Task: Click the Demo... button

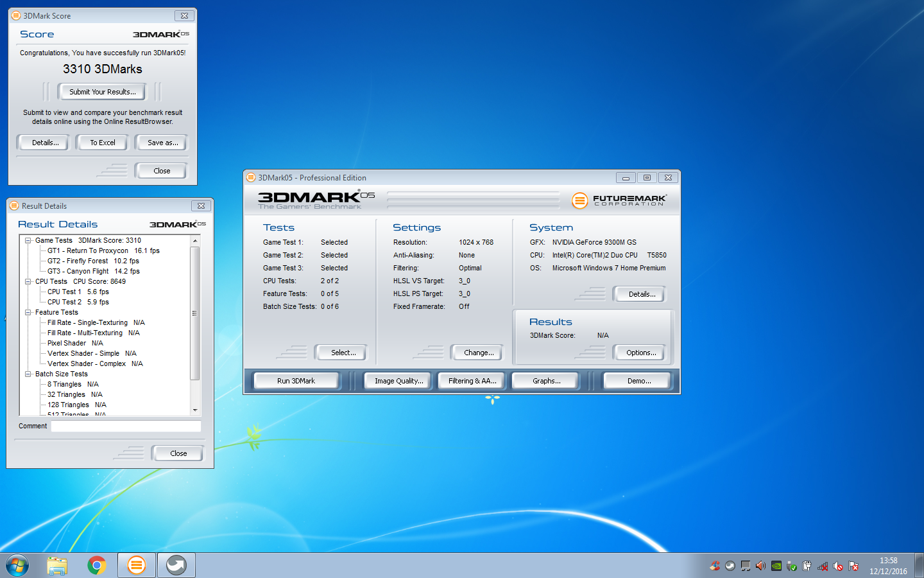Action: coord(638,381)
